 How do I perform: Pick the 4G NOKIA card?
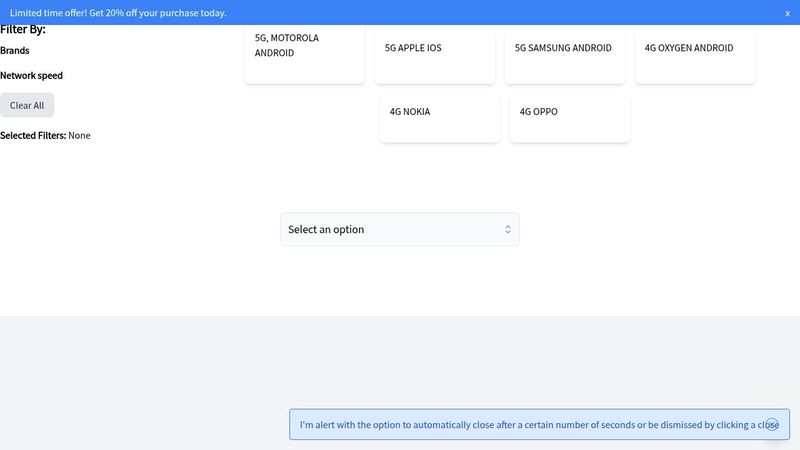pyautogui.click(x=440, y=119)
